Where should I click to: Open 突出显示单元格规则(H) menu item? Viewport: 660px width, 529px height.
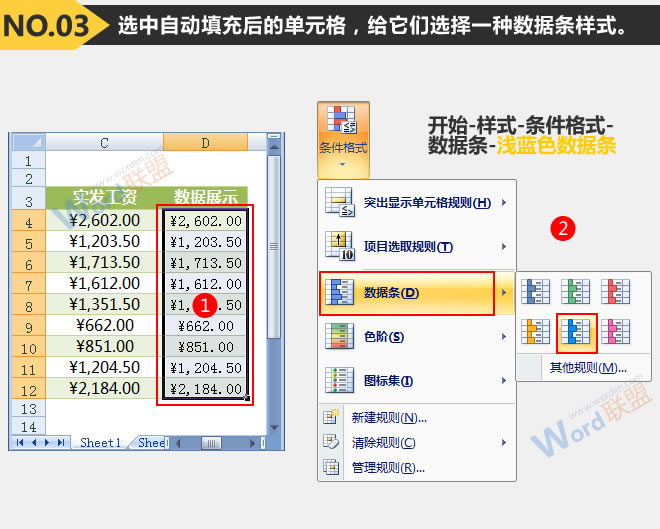[417, 202]
